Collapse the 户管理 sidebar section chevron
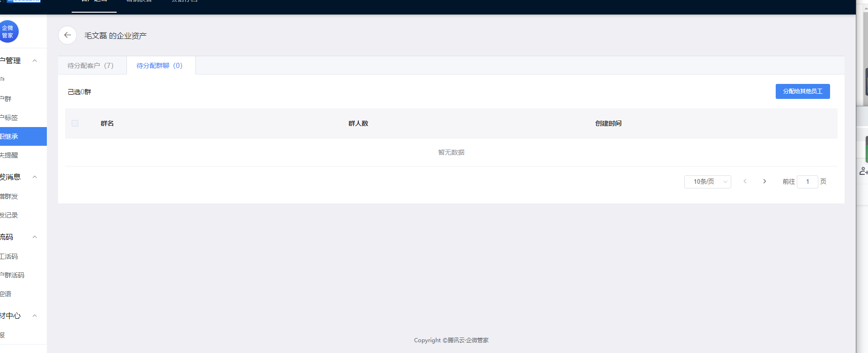This screenshot has height=353, width=868. click(35, 60)
